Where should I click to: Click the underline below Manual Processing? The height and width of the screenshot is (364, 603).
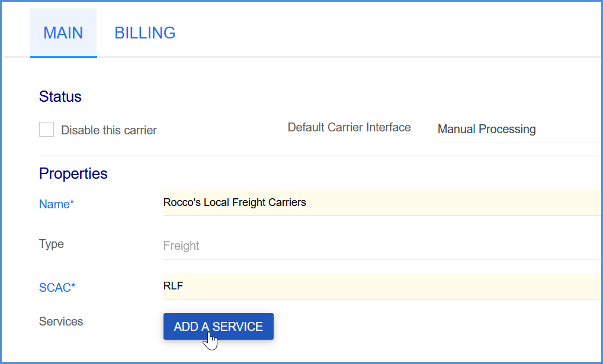coord(519,143)
